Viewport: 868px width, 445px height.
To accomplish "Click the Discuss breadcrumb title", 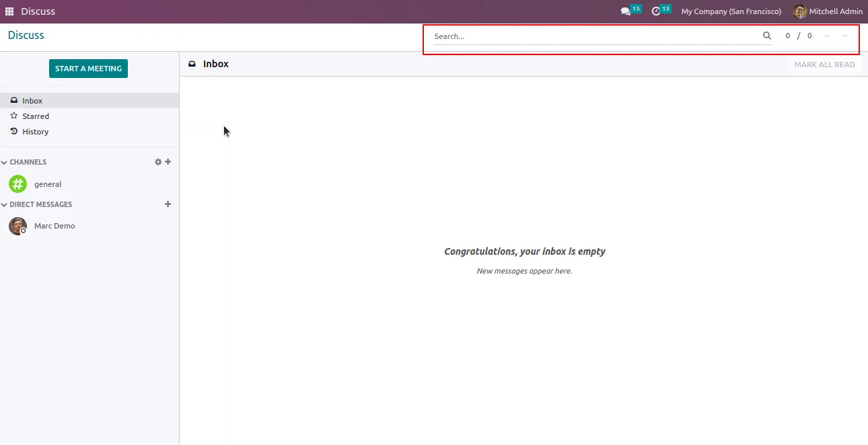I will [x=26, y=36].
